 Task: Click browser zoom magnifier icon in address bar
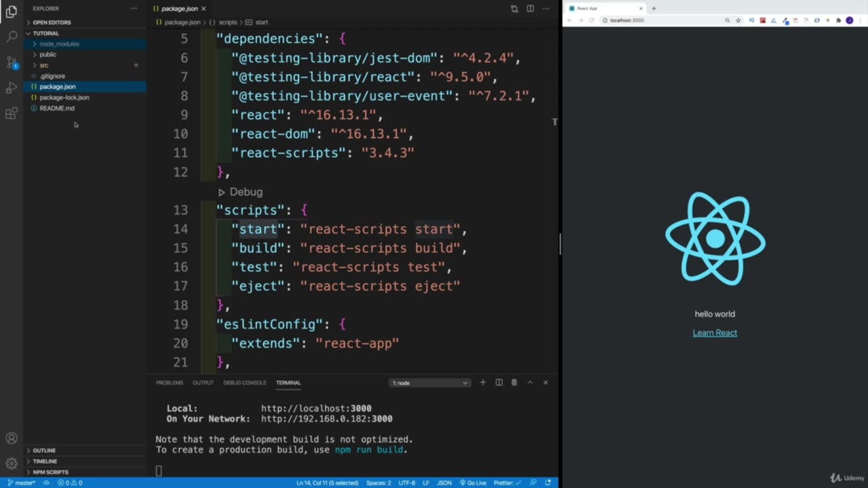coord(728,20)
